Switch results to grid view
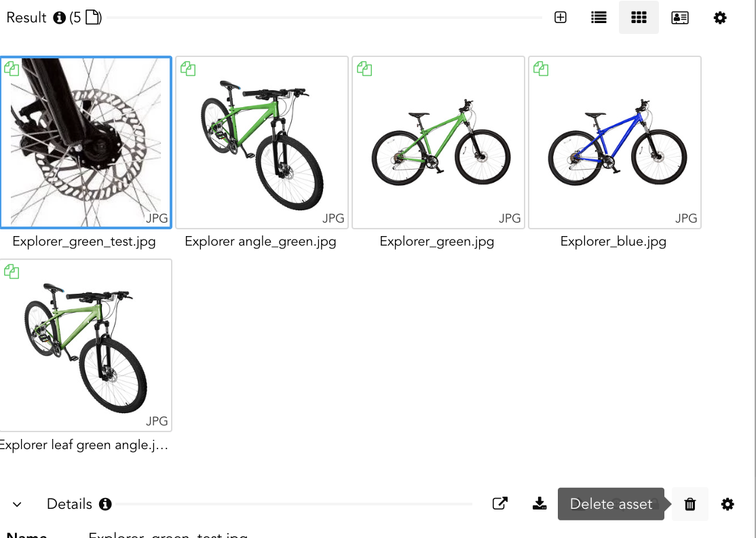 (x=639, y=17)
